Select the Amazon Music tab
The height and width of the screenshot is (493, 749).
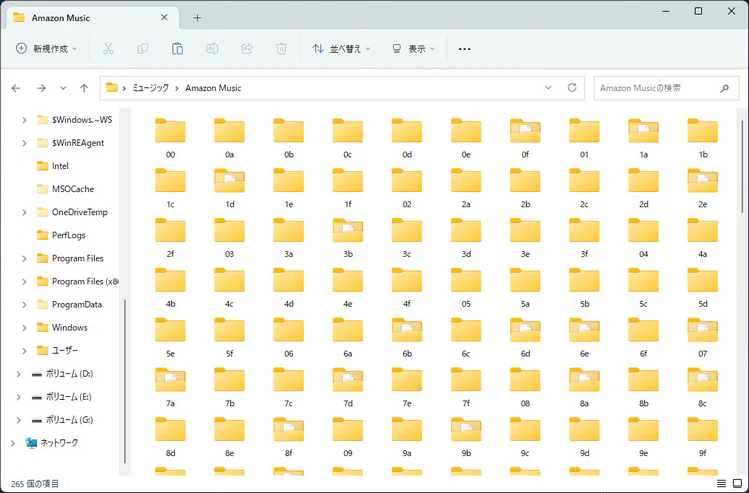(91, 18)
